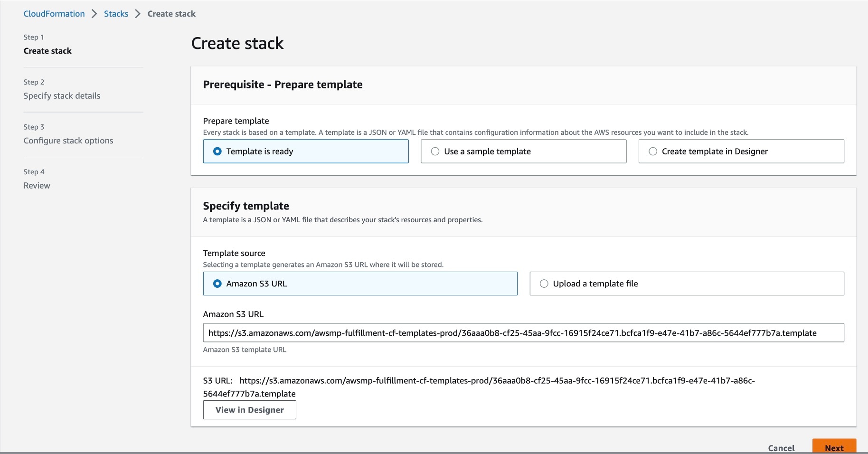The width and height of the screenshot is (868, 454).
Task: Choose "Use a sample template" option
Action: [x=435, y=151]
